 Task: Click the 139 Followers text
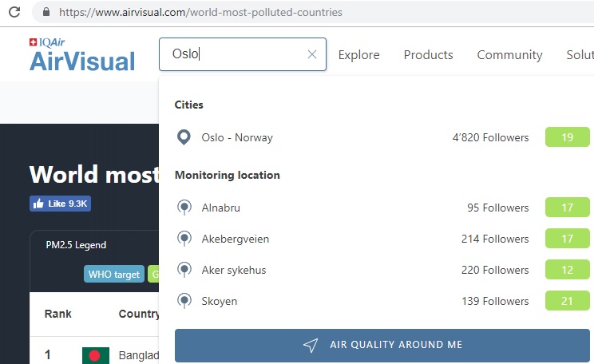[x=495, y=301]
